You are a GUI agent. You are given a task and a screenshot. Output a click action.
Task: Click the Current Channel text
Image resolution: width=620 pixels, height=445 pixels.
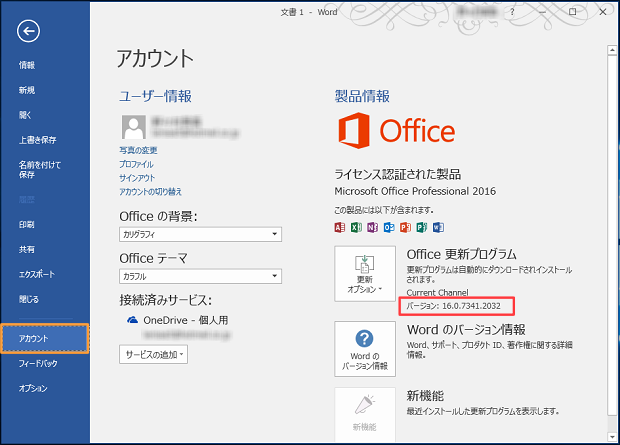(x=437, y=293)
